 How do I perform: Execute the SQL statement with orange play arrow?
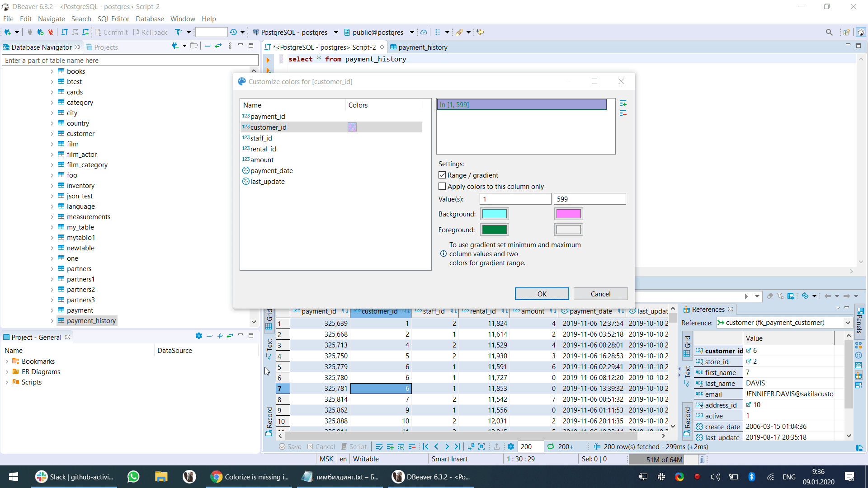coord(268,60)
